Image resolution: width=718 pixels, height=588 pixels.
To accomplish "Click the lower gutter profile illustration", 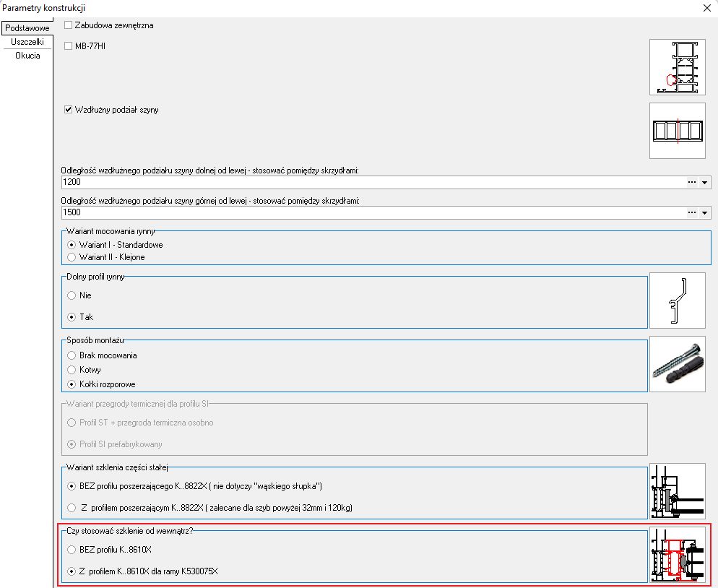I will pyautogui.click(x=677, y=301).
